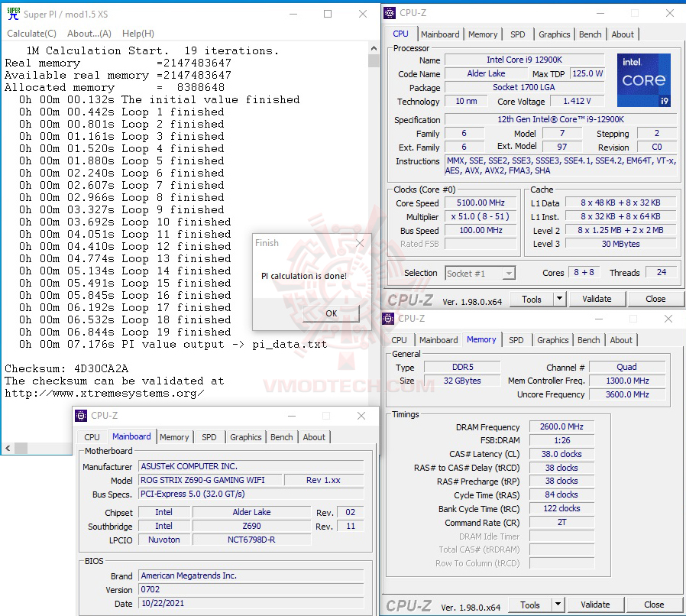Open the Calculate(C) menu in Super PI

[31, 34]
